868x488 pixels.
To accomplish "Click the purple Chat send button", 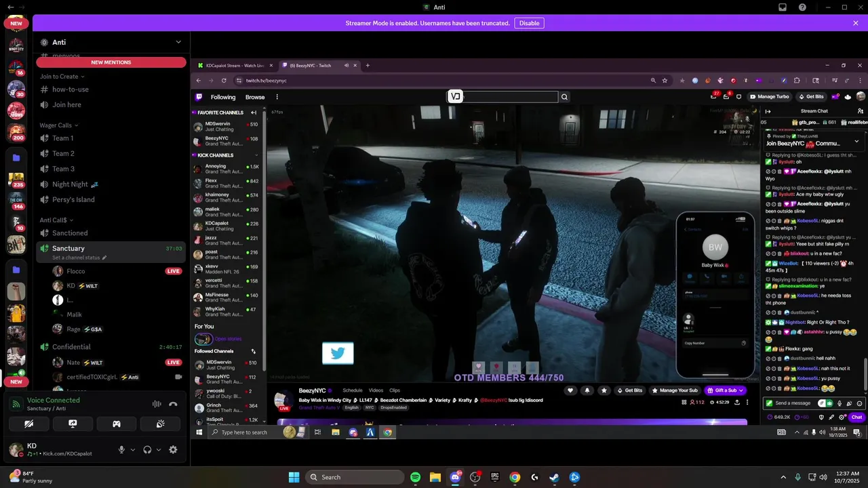I will tap(857, 417).
